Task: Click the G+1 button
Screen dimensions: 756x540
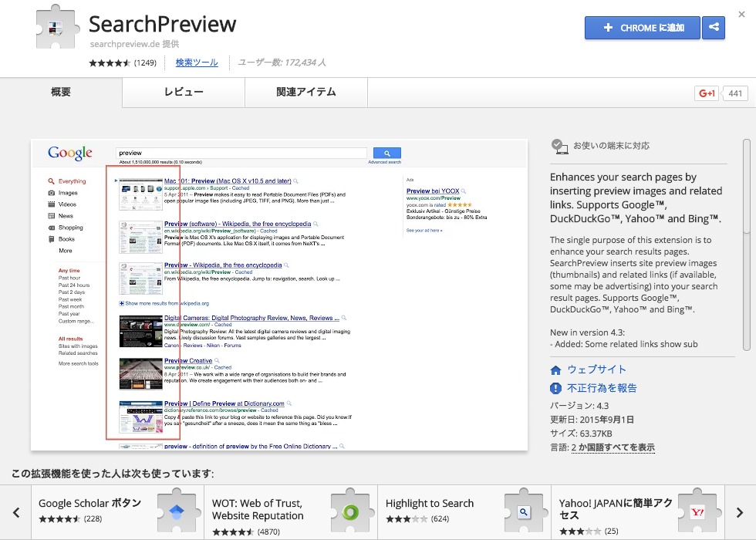Action: coord(707,93)
